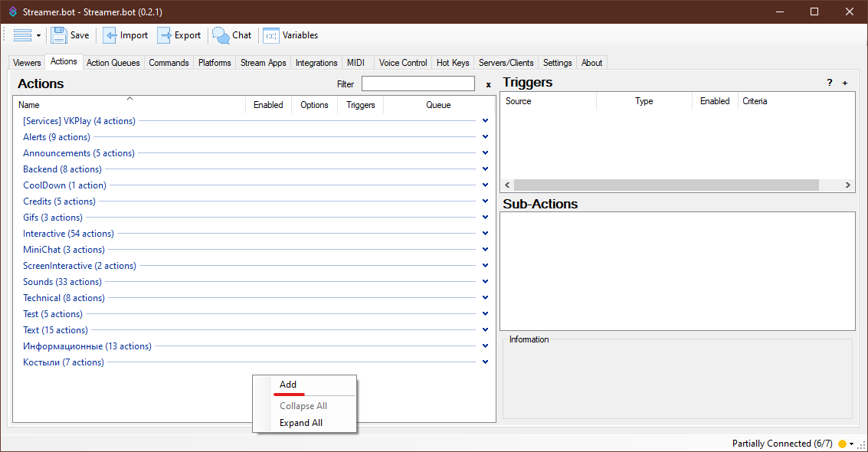Clear filter with the x button
Viewport: 868px width, 452px height.
pyautogui.click(x=488, y=84)
